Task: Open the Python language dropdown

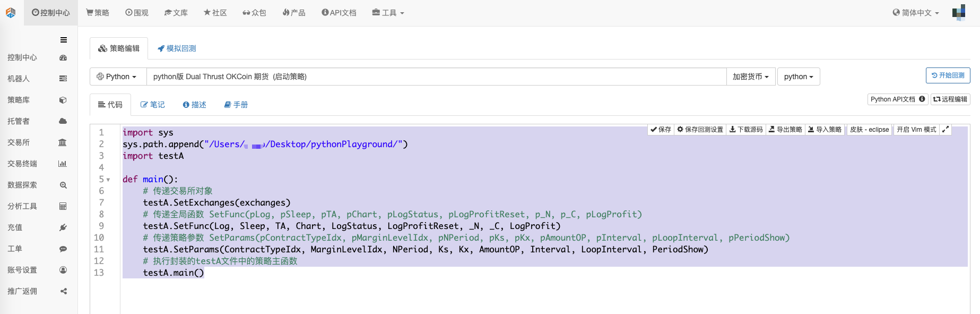Action: click(117, 77)
